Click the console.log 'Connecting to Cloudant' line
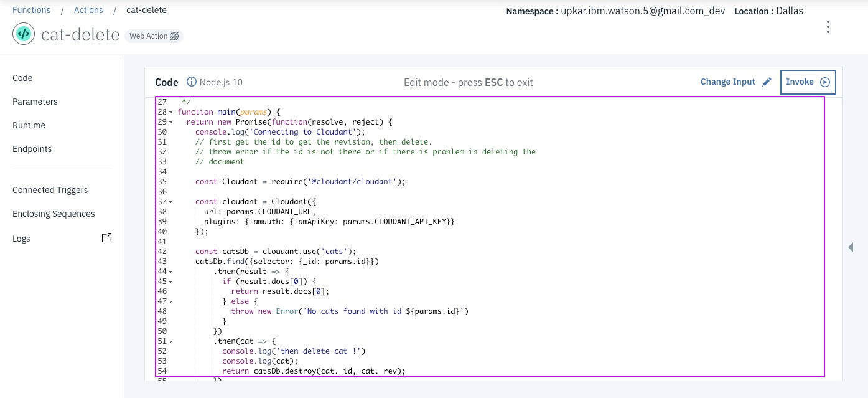The image size is (868, 398). pos(280,132)
